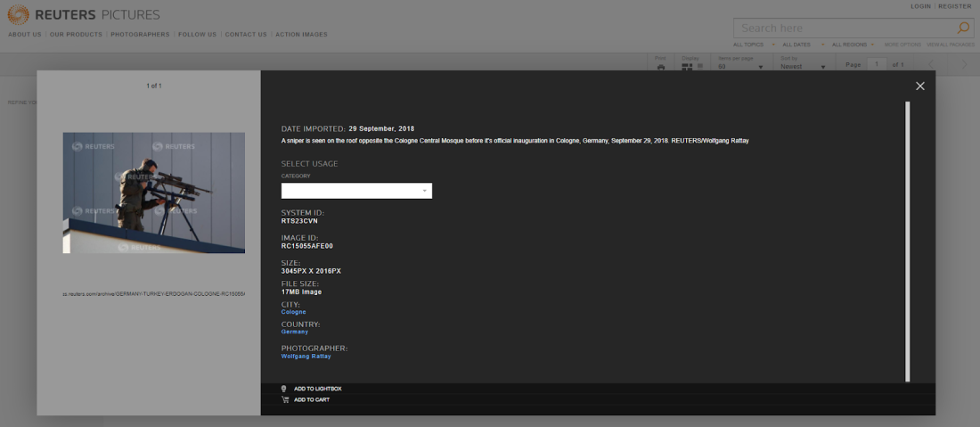Click the page number input box
This screenshot has width=980, height=427.
coord(877,64)
